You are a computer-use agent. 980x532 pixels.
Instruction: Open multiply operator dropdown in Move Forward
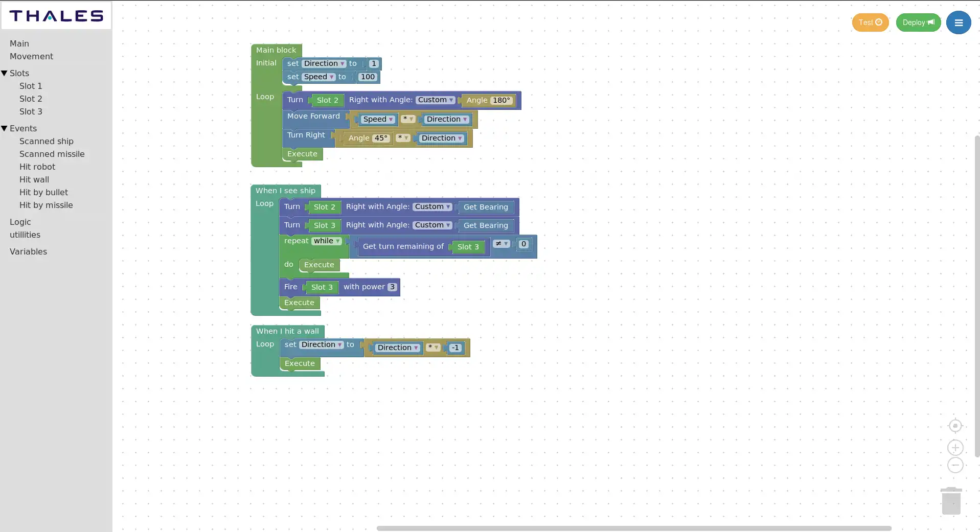pos(407,119)
